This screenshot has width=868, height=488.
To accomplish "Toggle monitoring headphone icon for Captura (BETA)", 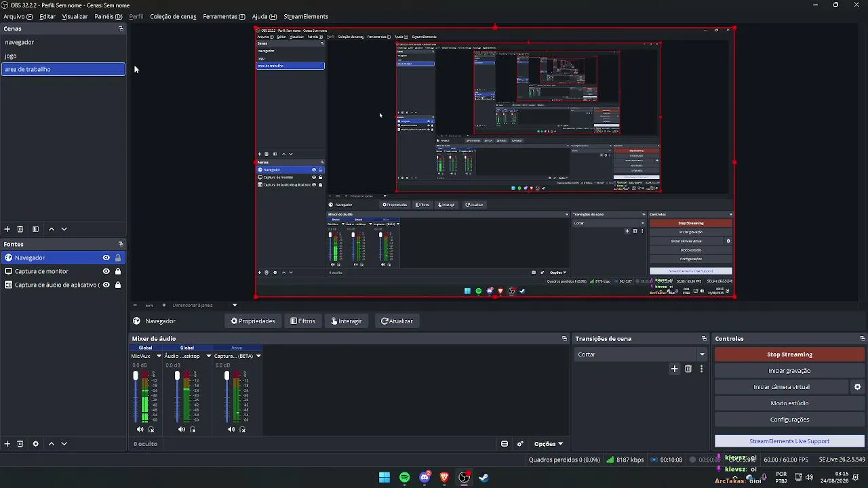I will 242,429.
